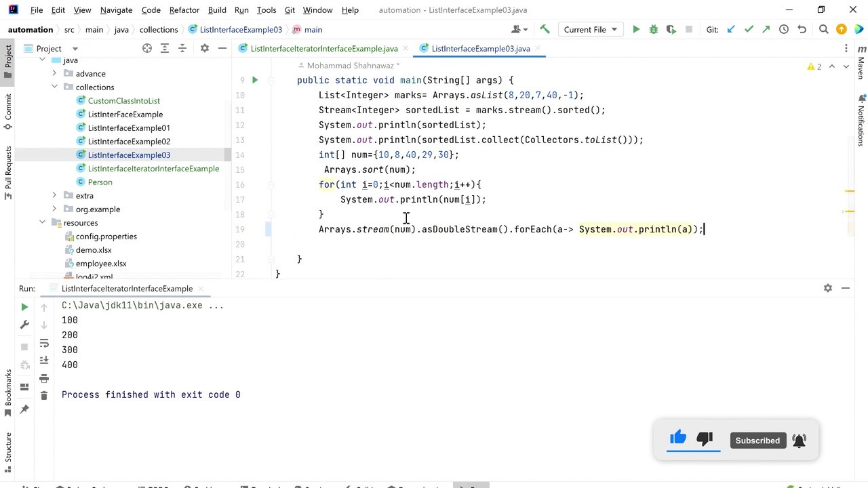Open the Refactor menu
Viewport: 868px width, 488px height.
[184, 10]
